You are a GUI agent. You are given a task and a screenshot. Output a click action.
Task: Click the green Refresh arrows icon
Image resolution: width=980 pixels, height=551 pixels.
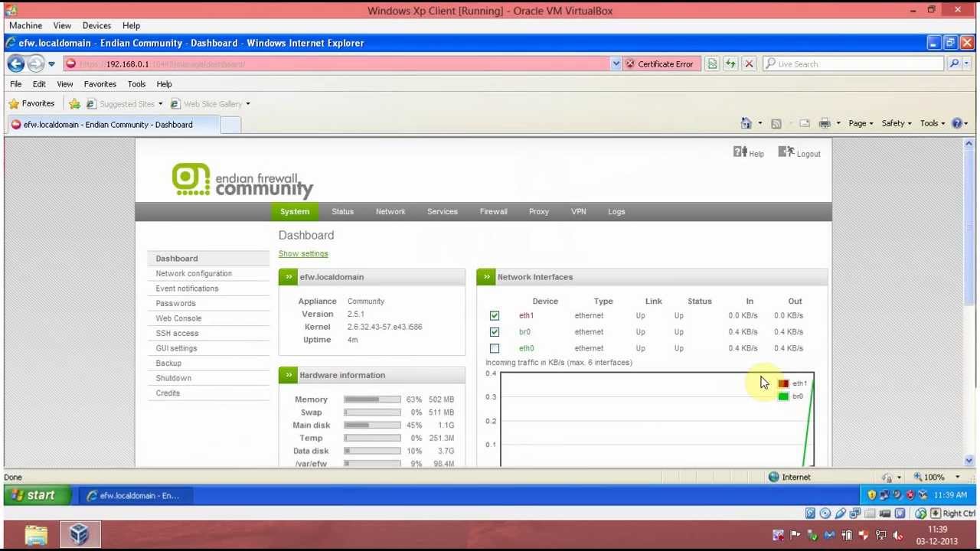point(730,64)
